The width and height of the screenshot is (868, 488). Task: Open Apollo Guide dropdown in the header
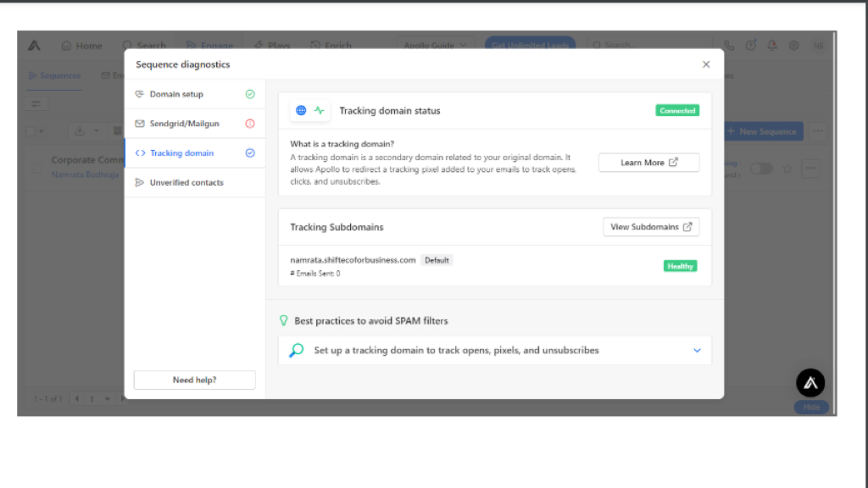pos(435,46)
